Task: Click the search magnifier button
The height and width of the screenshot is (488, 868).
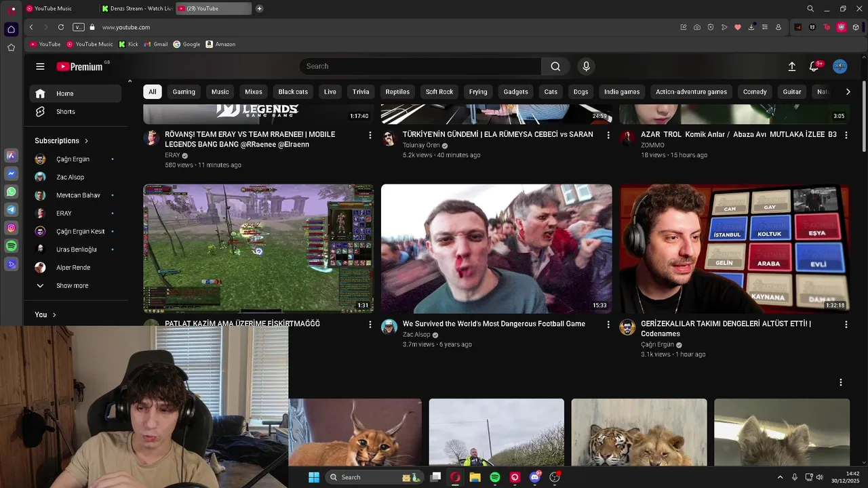Action: pos(555,66)
